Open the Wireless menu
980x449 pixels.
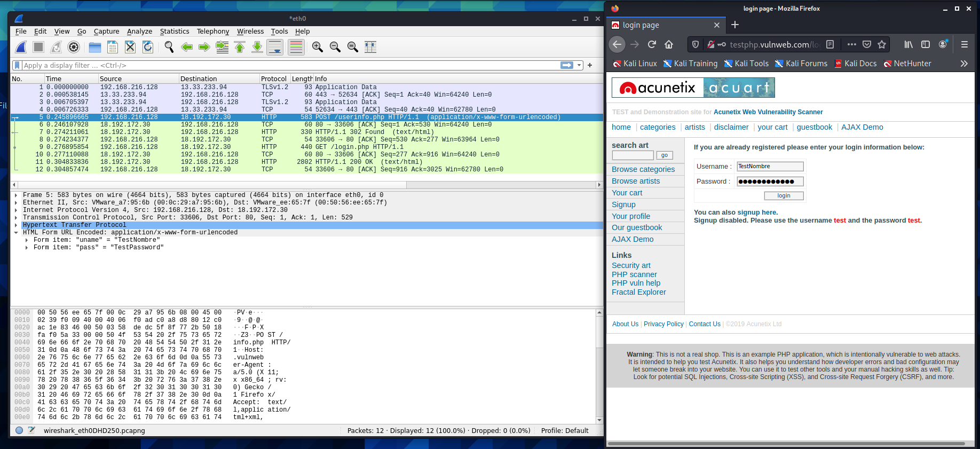(250, 31)
